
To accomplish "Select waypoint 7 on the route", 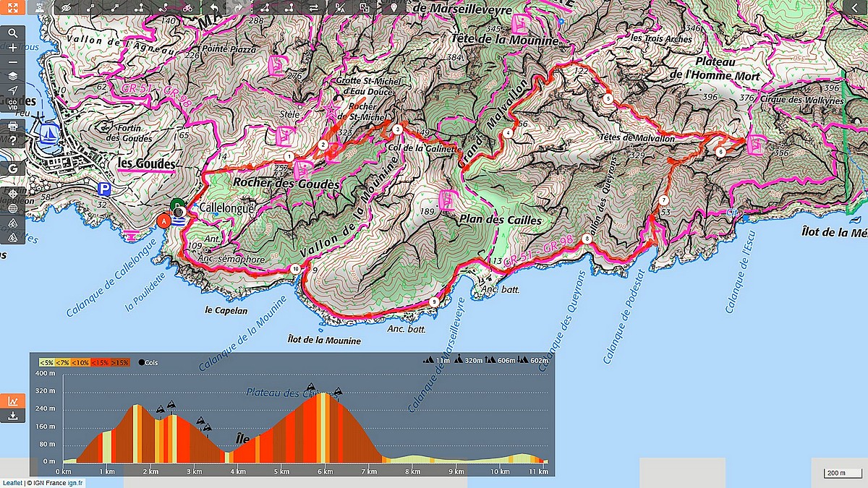I will (x=663, y=200).
